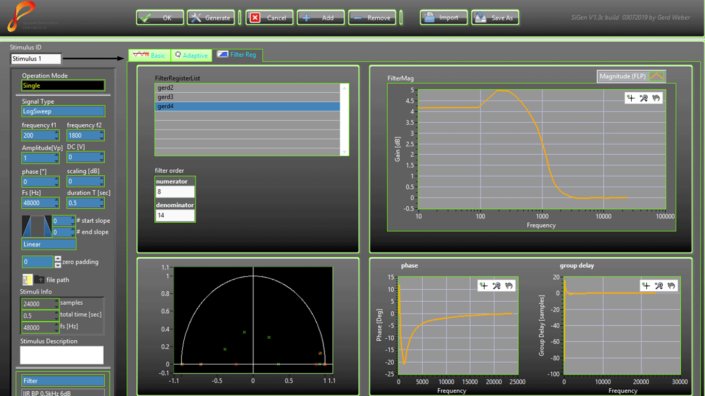This screenshot has height=396, width=705.
Task: Click the duration T [sec] field
Action: coord(83,203)
